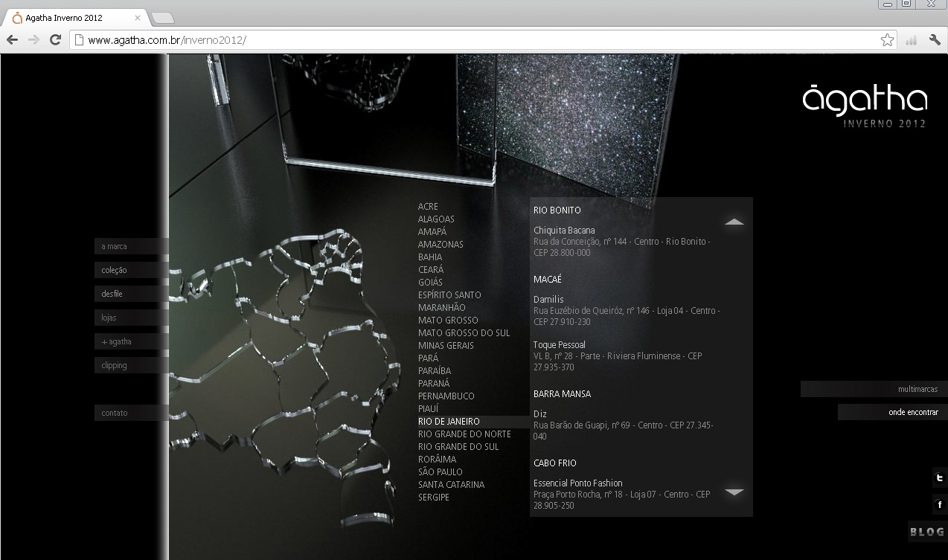Viewport: 948px width, 560px height.
Task: Open the BLOG link
Action: (927, 532)
